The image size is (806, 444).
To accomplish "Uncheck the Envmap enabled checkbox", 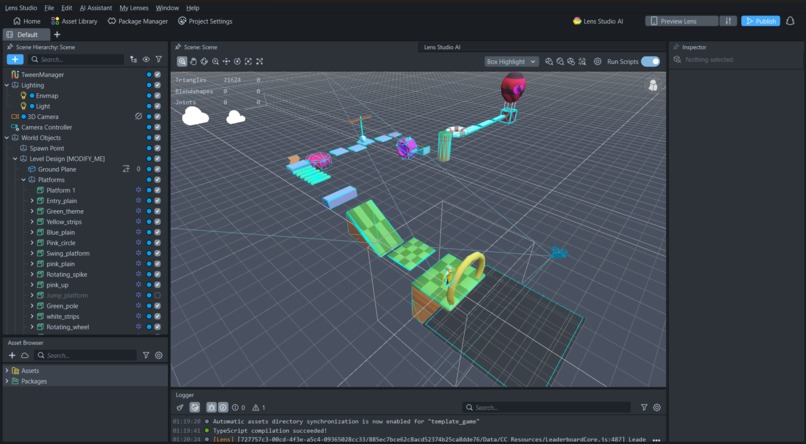I will (157, 96).
